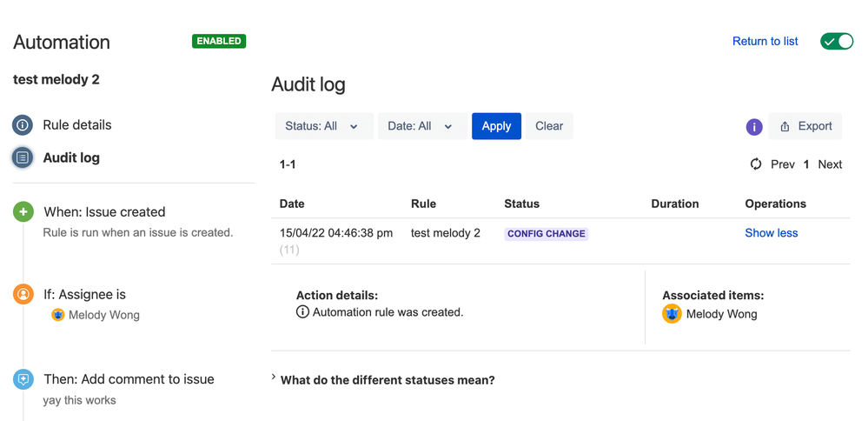Click the Duration column header
868x421 pixels.
(x=675, y=204)
